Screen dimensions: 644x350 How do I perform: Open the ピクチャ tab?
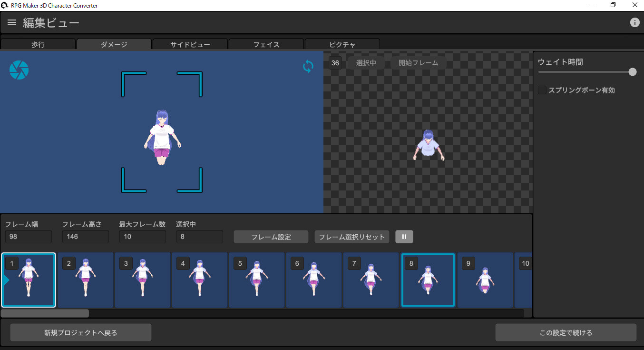click(342, 44)
